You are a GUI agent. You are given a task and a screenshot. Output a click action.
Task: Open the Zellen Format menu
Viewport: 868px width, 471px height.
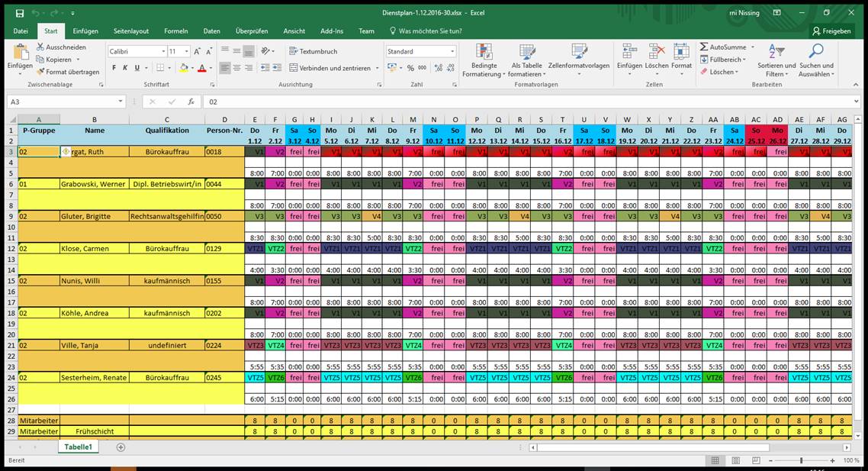681,60
